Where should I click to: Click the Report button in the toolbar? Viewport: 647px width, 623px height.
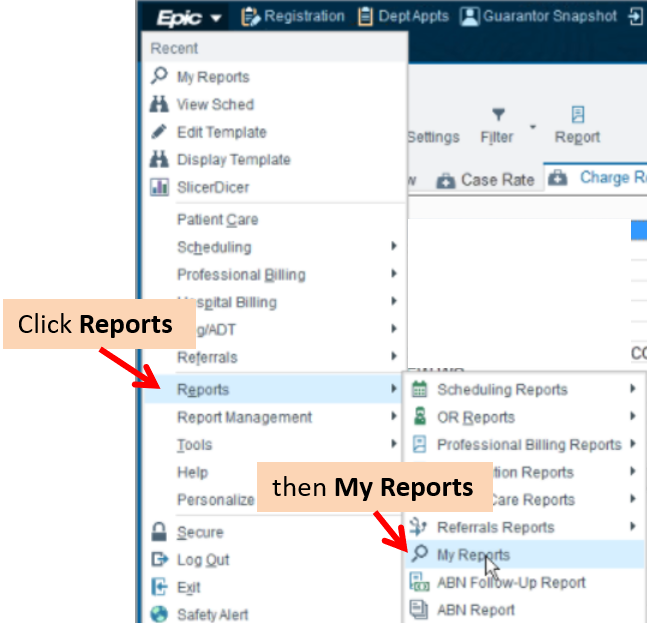coord(577,126)
